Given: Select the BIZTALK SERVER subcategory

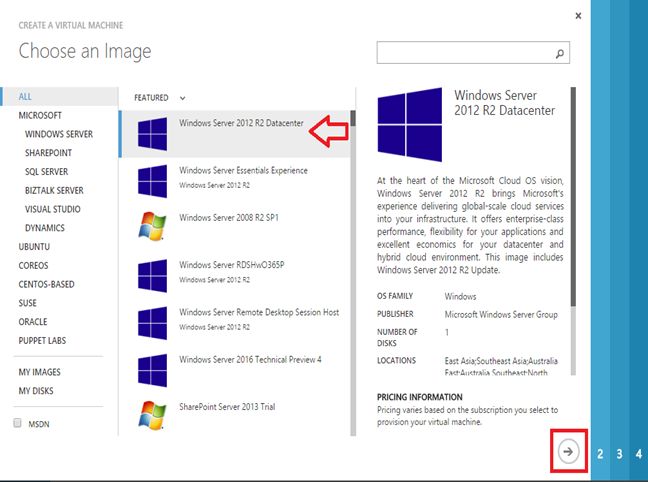Looking at the screenshot, I should tap(54, 191).
